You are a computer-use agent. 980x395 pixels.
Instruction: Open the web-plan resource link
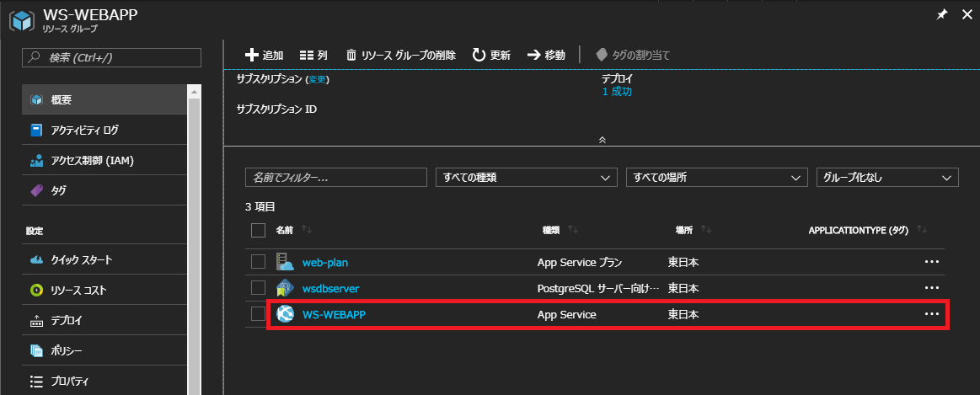[325, 263]
